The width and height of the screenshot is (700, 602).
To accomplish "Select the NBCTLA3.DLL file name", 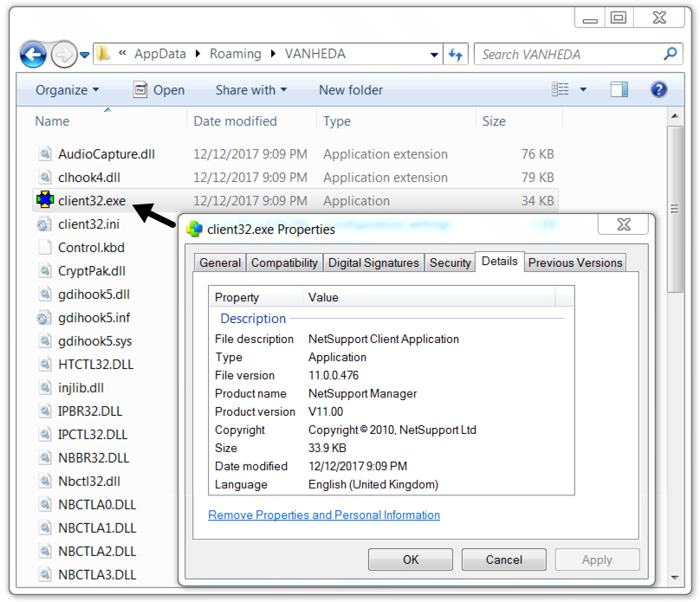I will (x=97, y=575).
